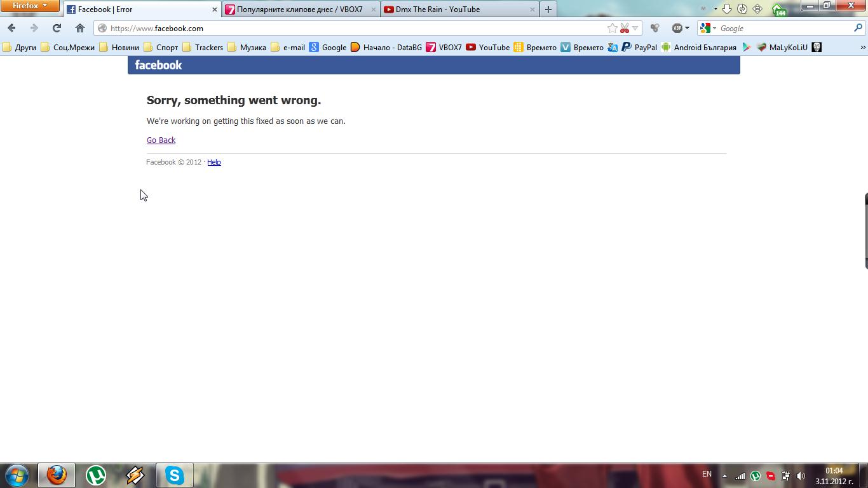Screen dimensions: 868x488
Task: Open the e-mail bookmarks folder
Action: 288,47
